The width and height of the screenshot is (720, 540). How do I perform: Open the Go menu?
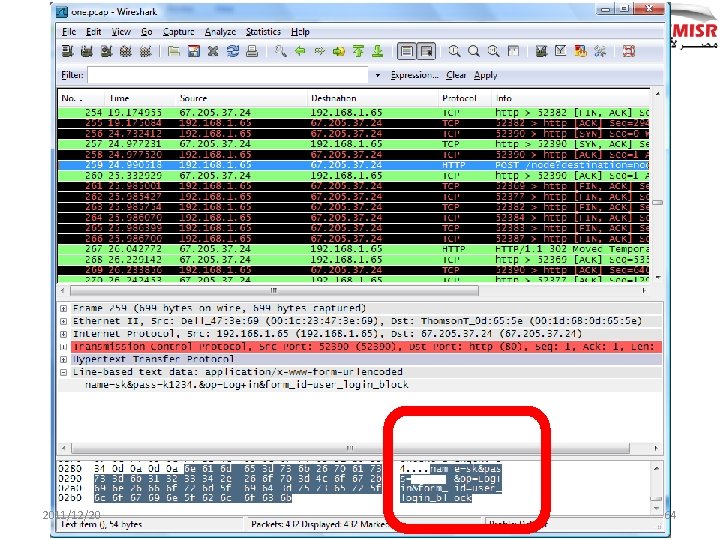(146, 32)
